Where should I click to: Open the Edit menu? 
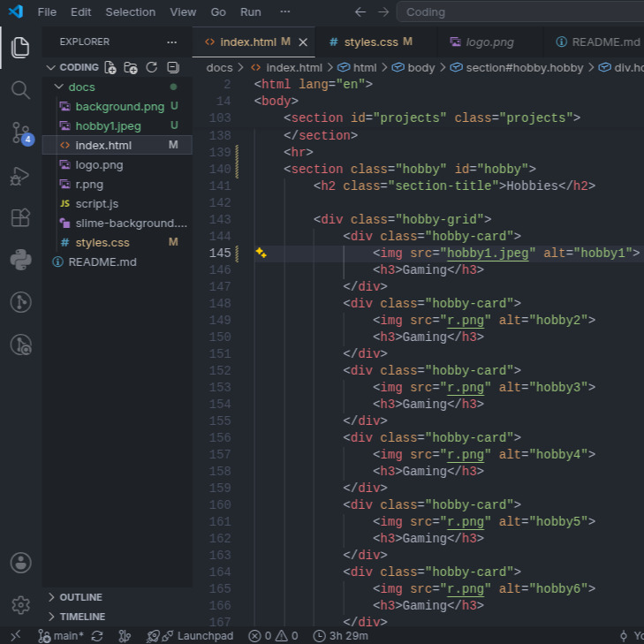(80, 11)
